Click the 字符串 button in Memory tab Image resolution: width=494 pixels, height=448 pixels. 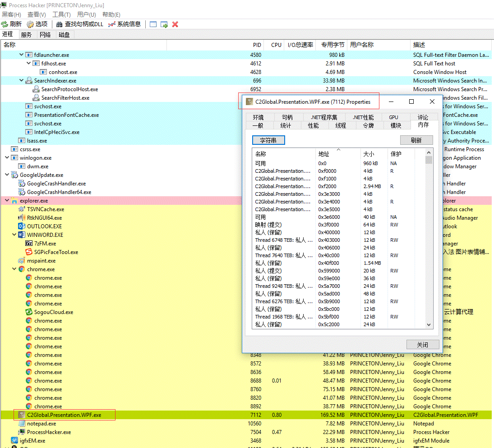(x=268, y=140)
